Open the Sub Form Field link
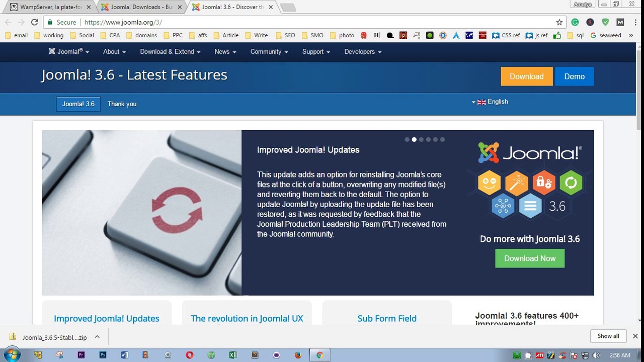Viewport: 644px width, 362px height. click(387, 318)
